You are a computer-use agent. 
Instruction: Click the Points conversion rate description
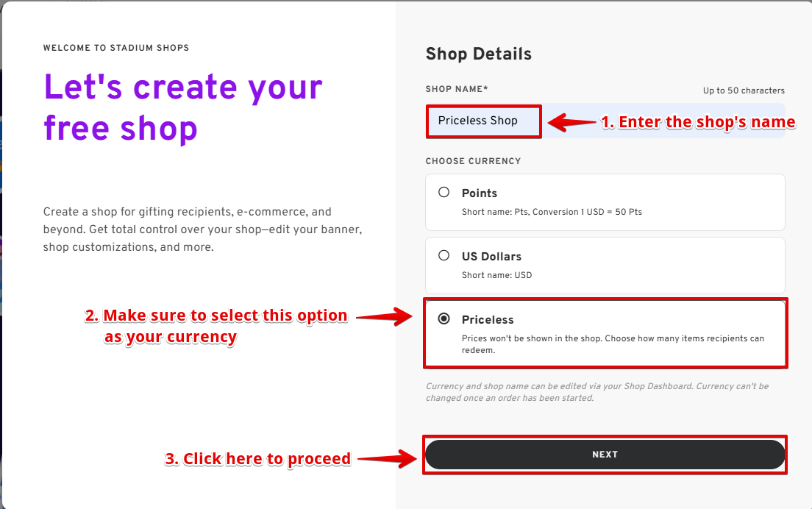point(552,213)
